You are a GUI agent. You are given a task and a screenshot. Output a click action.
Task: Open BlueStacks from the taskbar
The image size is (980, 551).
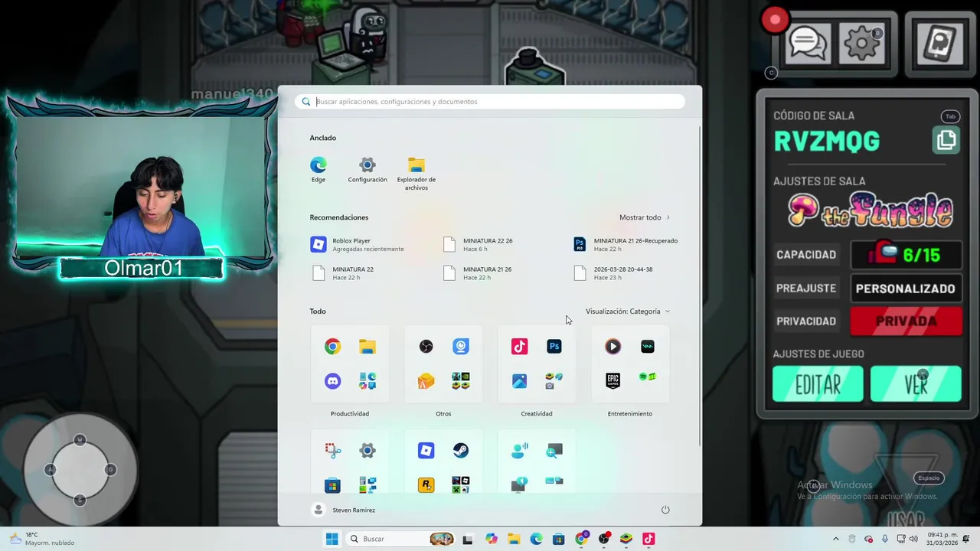tap(626, 539)
